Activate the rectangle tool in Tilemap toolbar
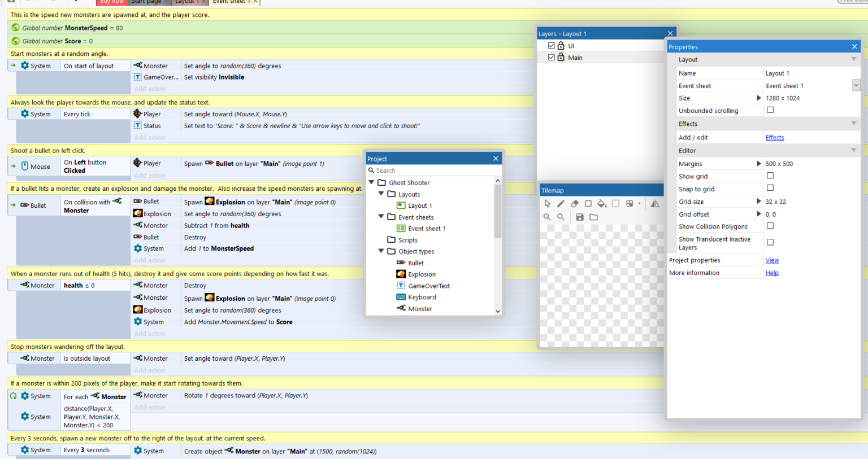 [x=588, y=203]
